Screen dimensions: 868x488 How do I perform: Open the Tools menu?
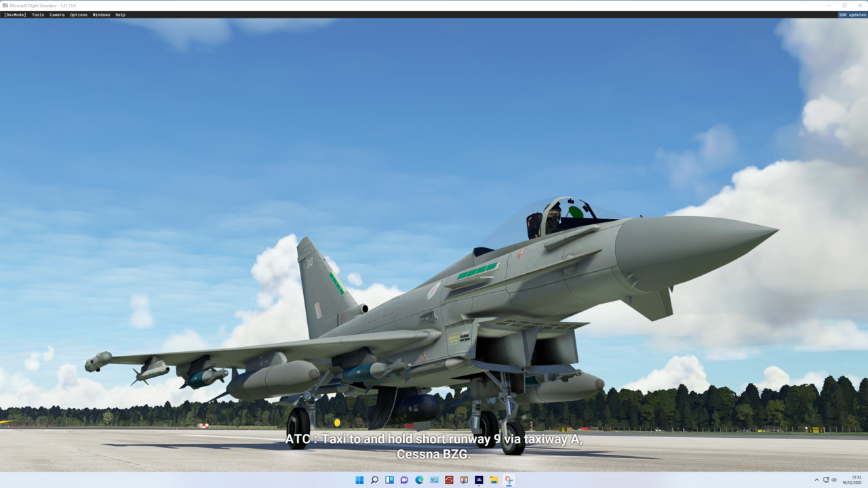pos(38,14)
